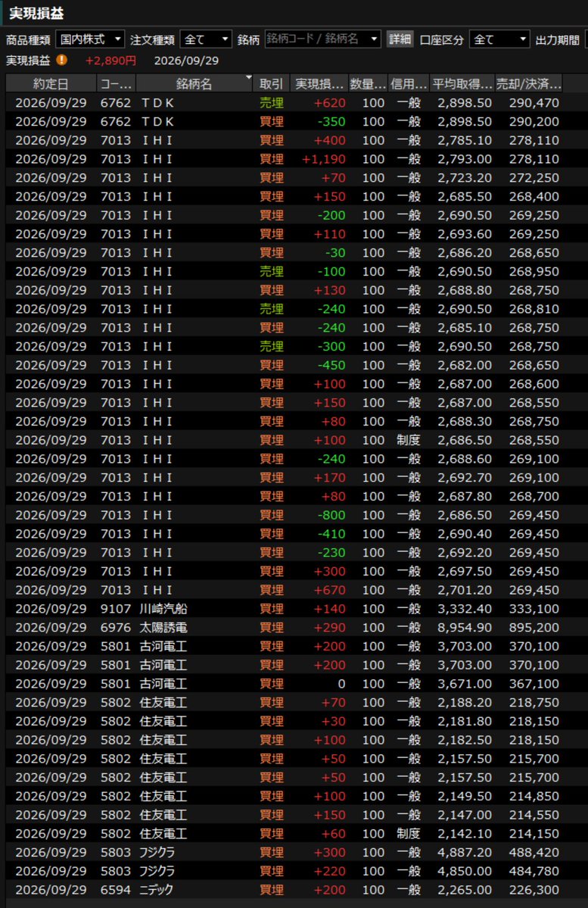Click the 売埋 cell in IHI -300 row
The width and height of the screenshot is (588, 908).
pos(272,346)
